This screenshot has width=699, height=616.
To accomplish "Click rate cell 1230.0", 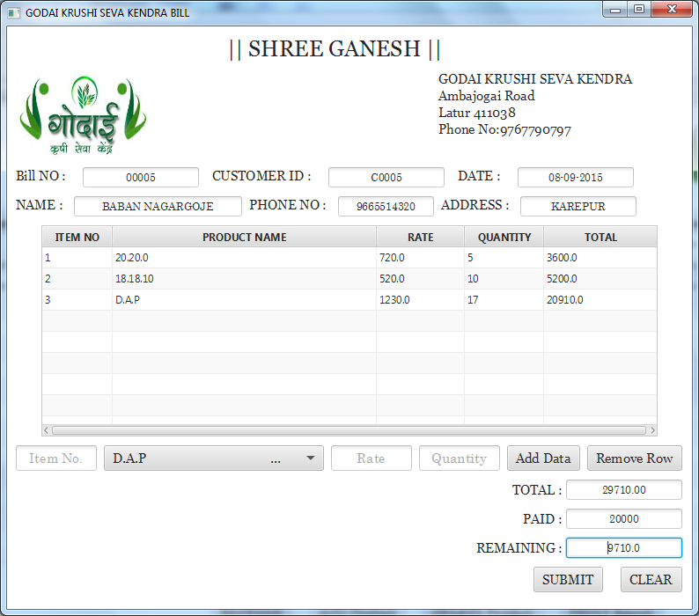I will [421, 299].
